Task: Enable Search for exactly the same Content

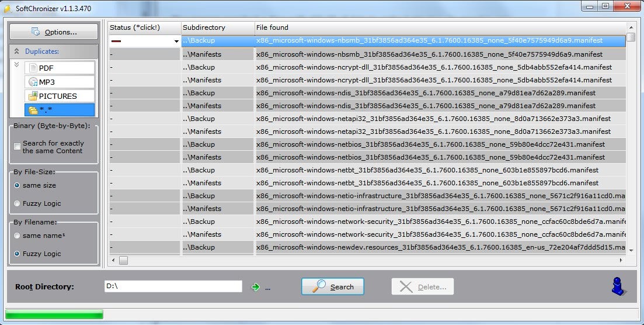Action: tap(17, 147)
